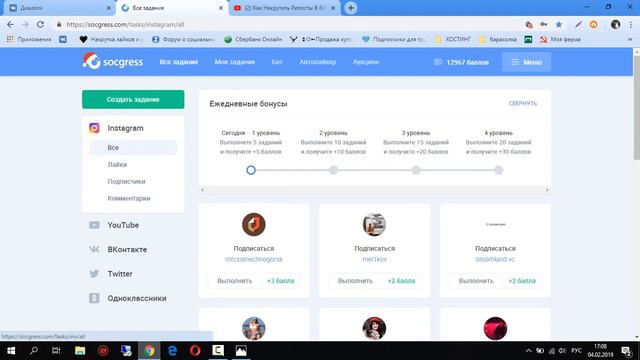Expand bookmarks overflow chevron
This screenshot has height=360, width=640.
pos(631,39)
